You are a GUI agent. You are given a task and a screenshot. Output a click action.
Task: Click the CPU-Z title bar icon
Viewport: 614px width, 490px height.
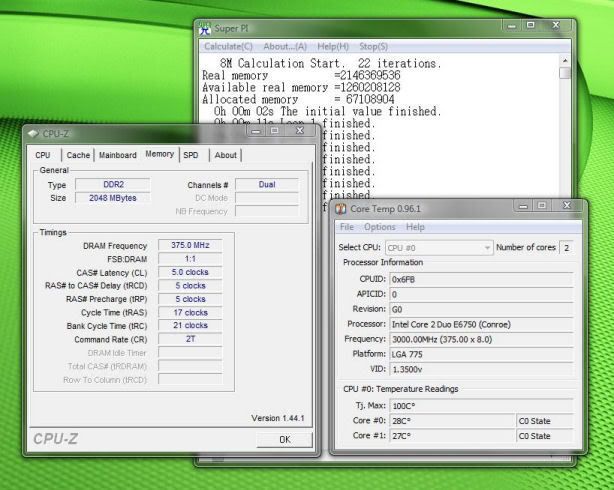point(33,134)
